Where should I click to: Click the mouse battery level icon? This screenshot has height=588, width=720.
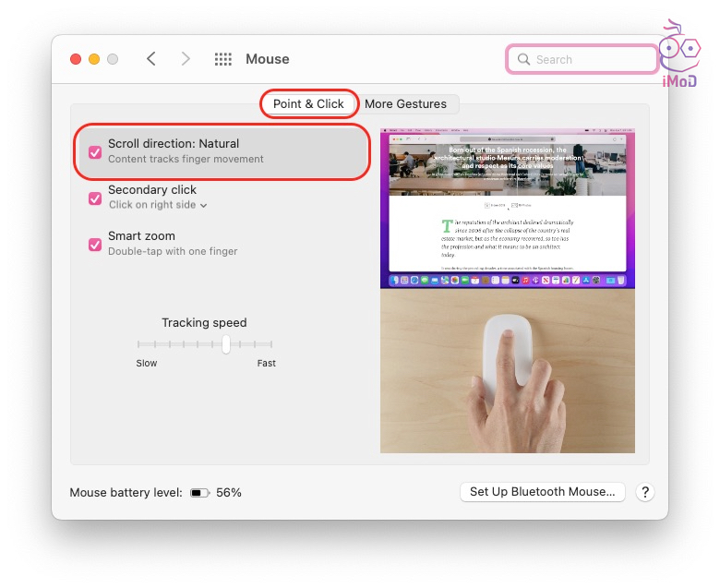200,493
